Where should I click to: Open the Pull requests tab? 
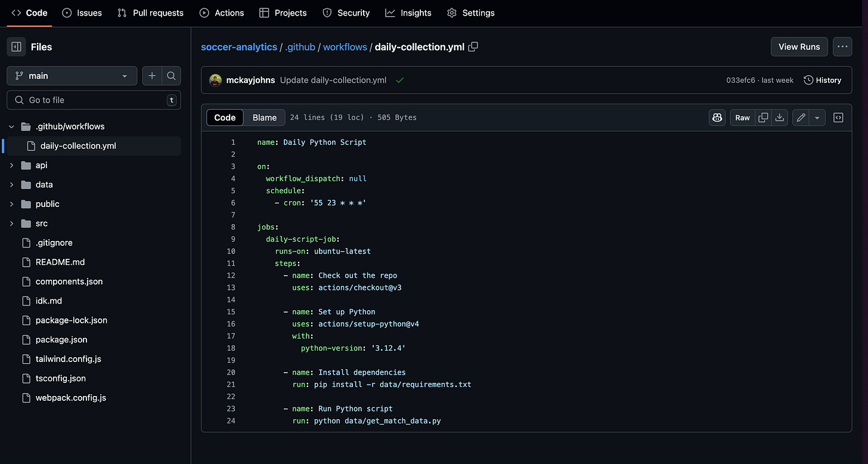click(150, 13)
